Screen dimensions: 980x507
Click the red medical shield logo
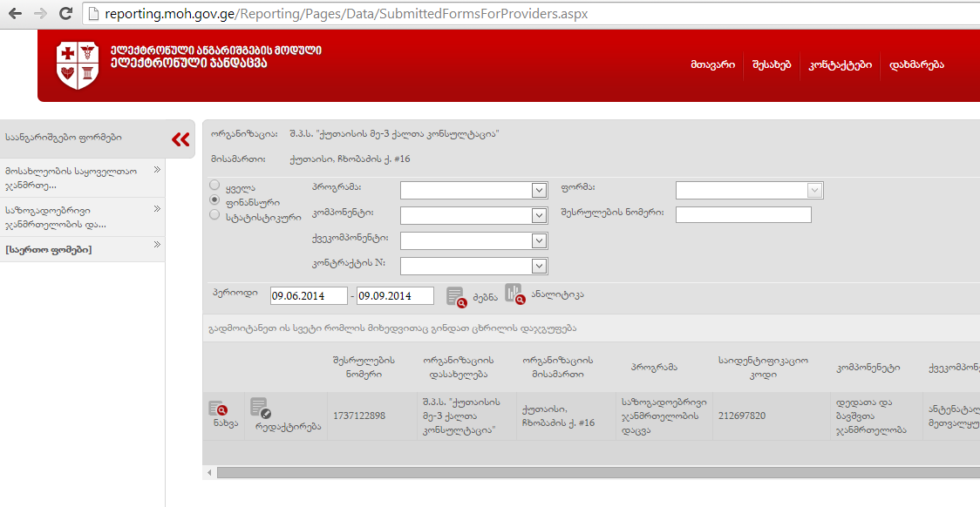78,65
